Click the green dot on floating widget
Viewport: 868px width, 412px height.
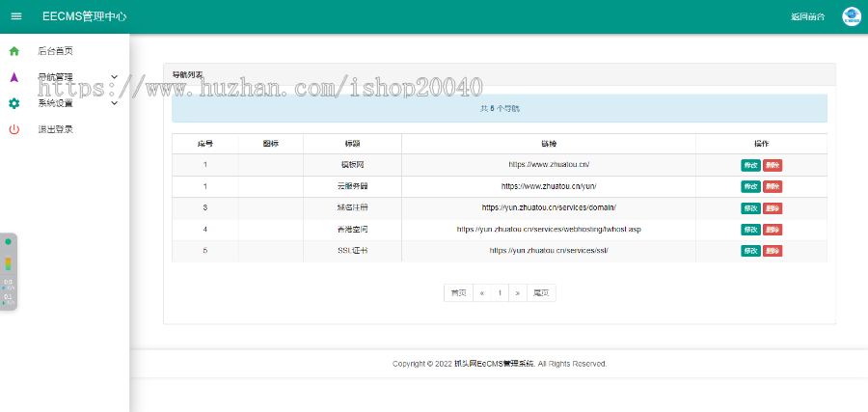(x=8, y=241)
